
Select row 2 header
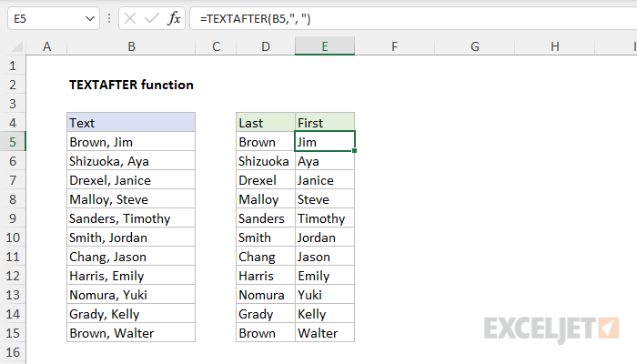(x=13, y=85)
